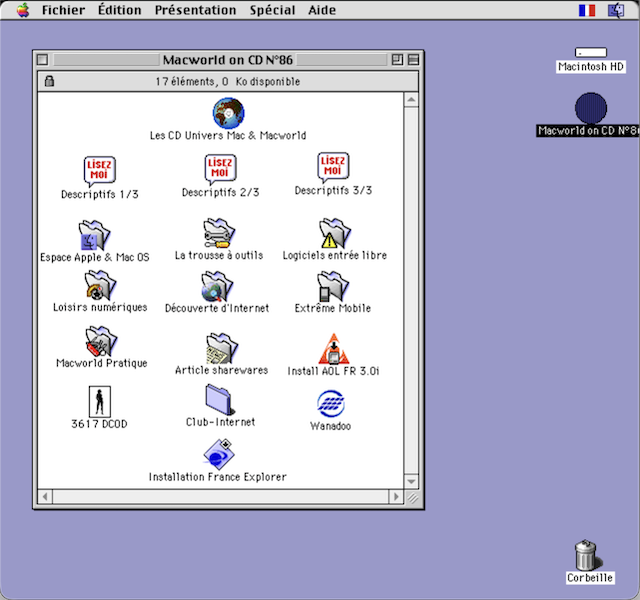The image size is (640, 600).
Task: Select the Loisirs numériques folder
Action: (100, 285)
